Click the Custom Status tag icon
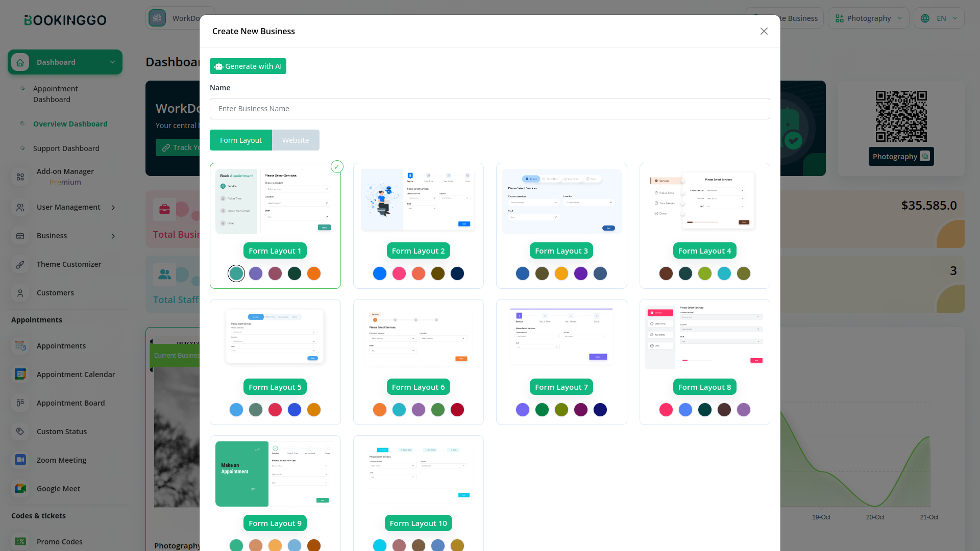980x551 pixels. (x=20, y=431)
